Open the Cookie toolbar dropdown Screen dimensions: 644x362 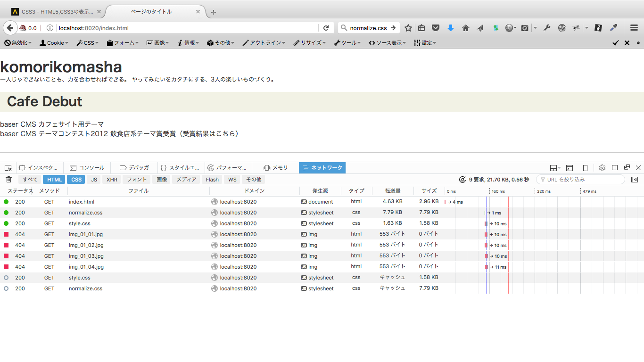pos(54,43)
